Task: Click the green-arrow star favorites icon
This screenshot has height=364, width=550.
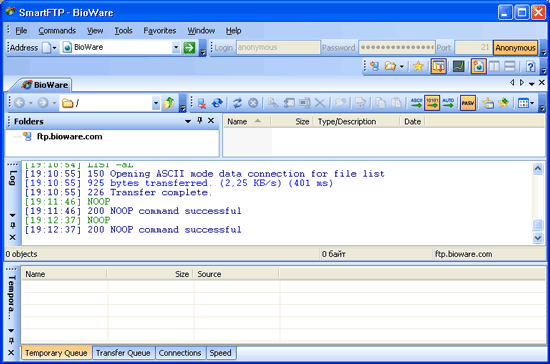Action: [x=504, y=103]
